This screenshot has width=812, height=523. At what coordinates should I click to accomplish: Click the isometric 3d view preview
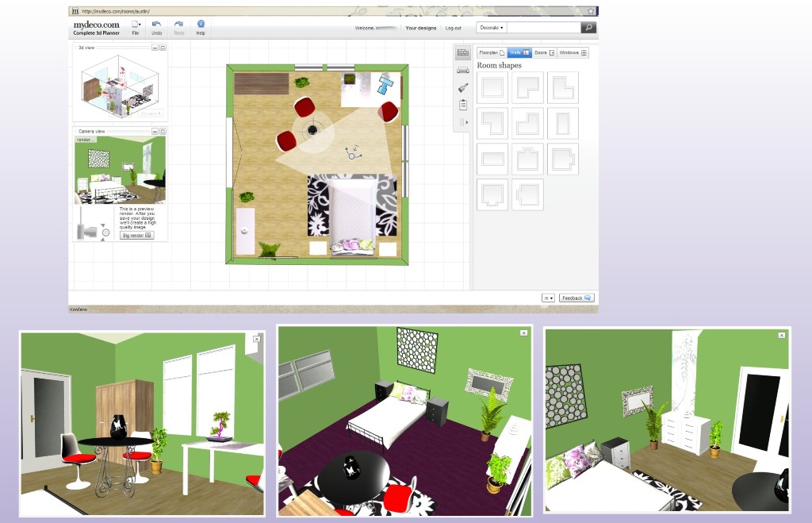click(x=121, y=86)
